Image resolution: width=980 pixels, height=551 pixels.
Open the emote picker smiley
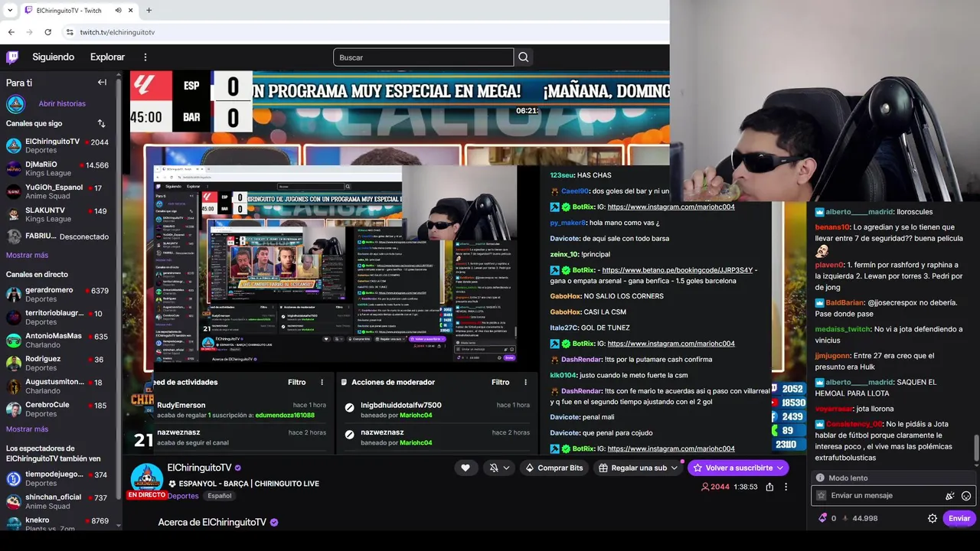(966, 496)
